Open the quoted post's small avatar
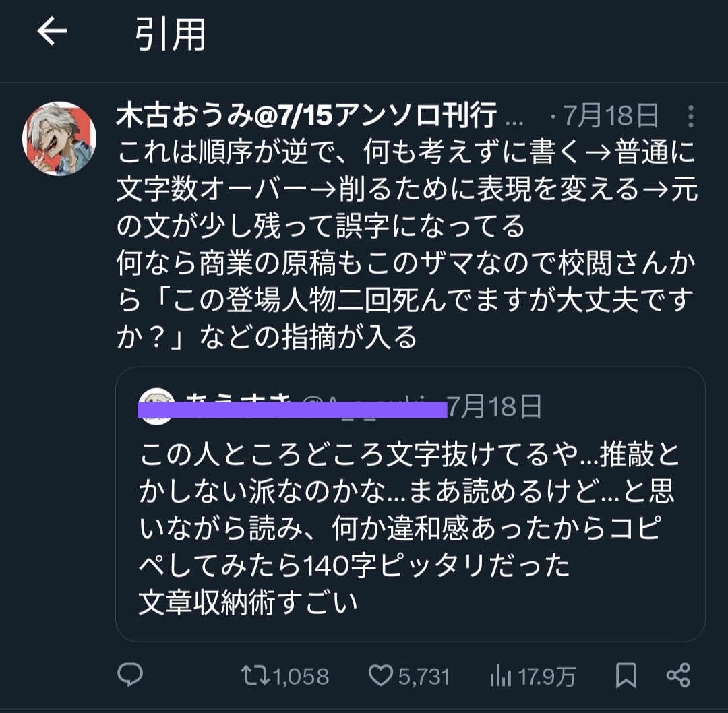This screenshot has height=713, width=728. (159, 406)
